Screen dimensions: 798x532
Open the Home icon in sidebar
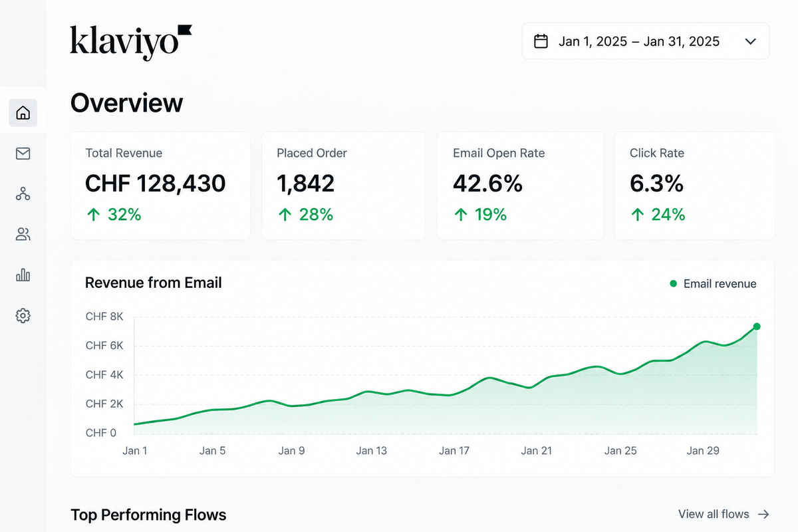click(23, 112)
